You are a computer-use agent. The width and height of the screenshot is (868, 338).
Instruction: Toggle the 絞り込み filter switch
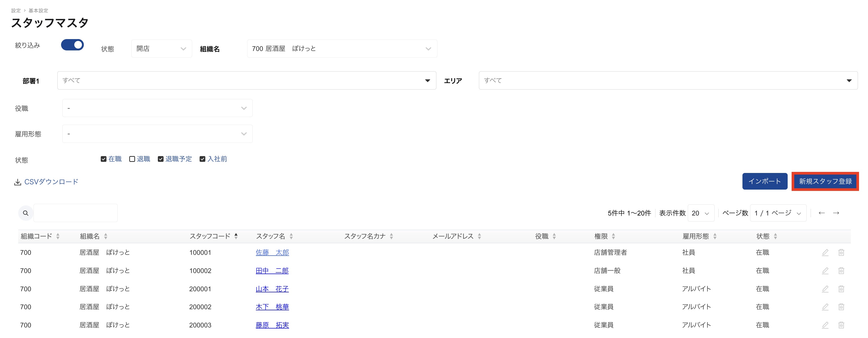pyautogui.click(x=72, y=45)
